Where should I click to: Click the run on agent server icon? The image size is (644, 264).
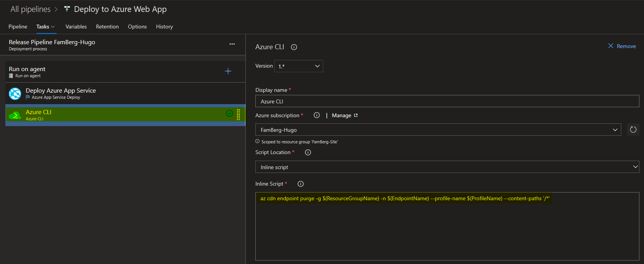pos(11,76)
